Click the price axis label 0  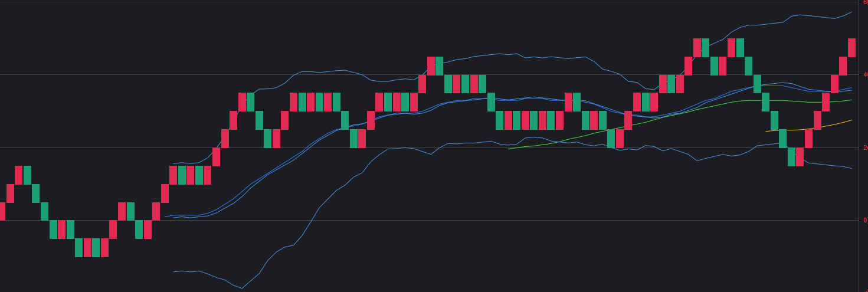tap(865, 221)
